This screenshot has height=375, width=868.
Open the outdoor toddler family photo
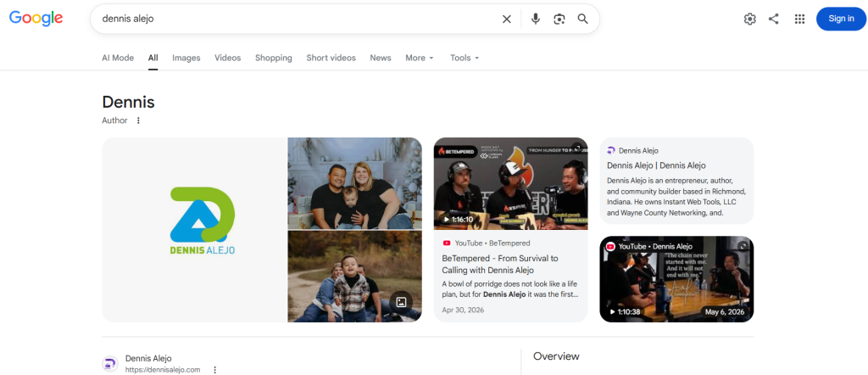355,277
